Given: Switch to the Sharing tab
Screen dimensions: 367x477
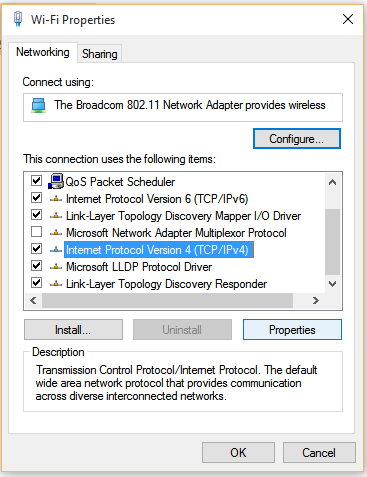Looking at the screenshot, I should point(100,54).
